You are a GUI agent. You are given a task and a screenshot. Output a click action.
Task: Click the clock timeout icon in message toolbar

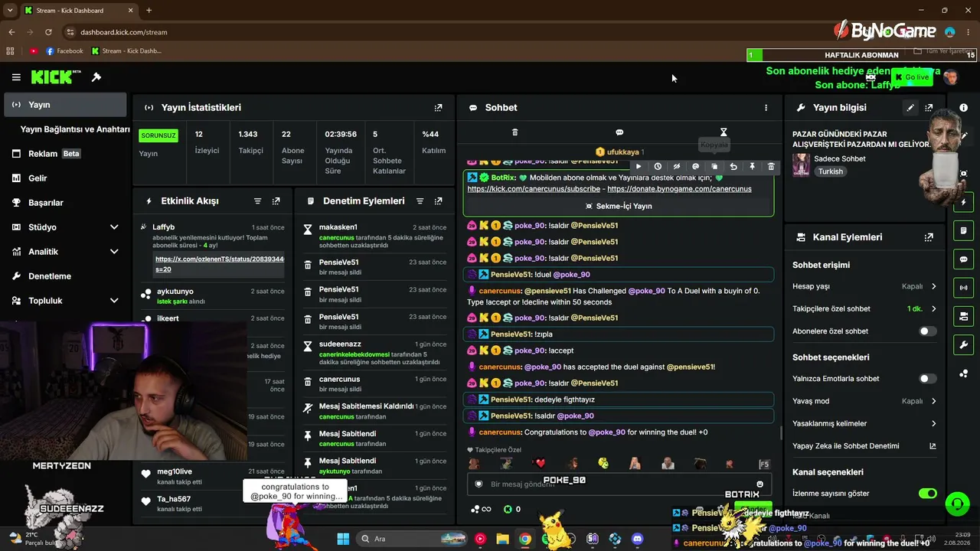[x=658, y=167]
